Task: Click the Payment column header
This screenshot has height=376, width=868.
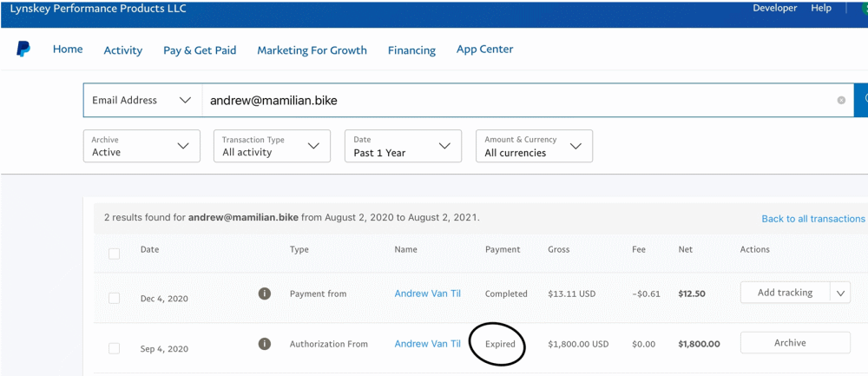Action: pos(503,250)
